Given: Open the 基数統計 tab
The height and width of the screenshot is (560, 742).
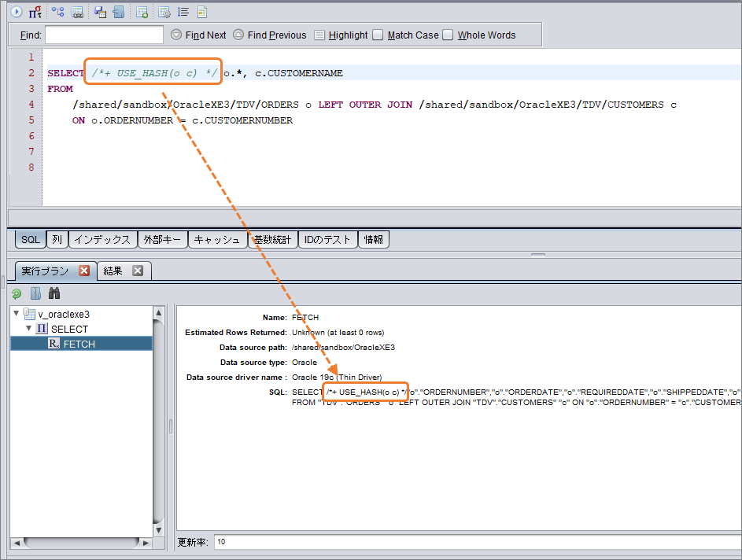Looking at the screenshot, I should pos(272,240).
